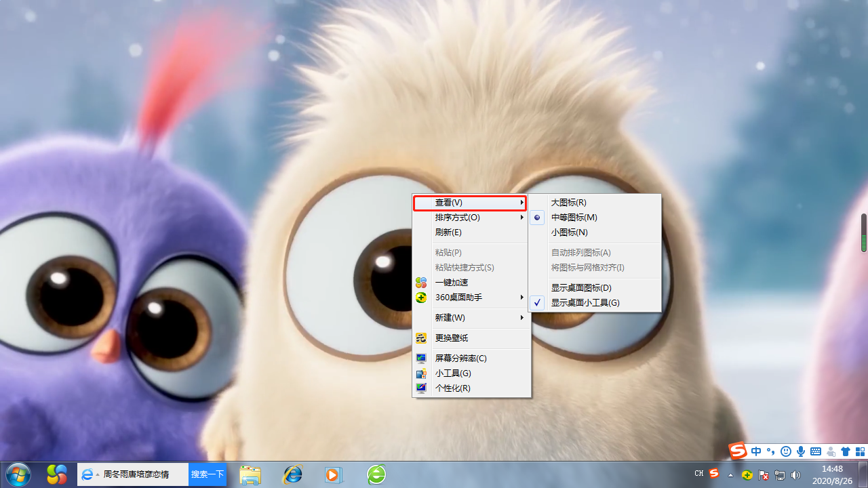Image resolution: width=868 pixels, height=488 pixels.
Task: Uncheck 显示桌面小工具(G) option
Action: pos(595,303)
